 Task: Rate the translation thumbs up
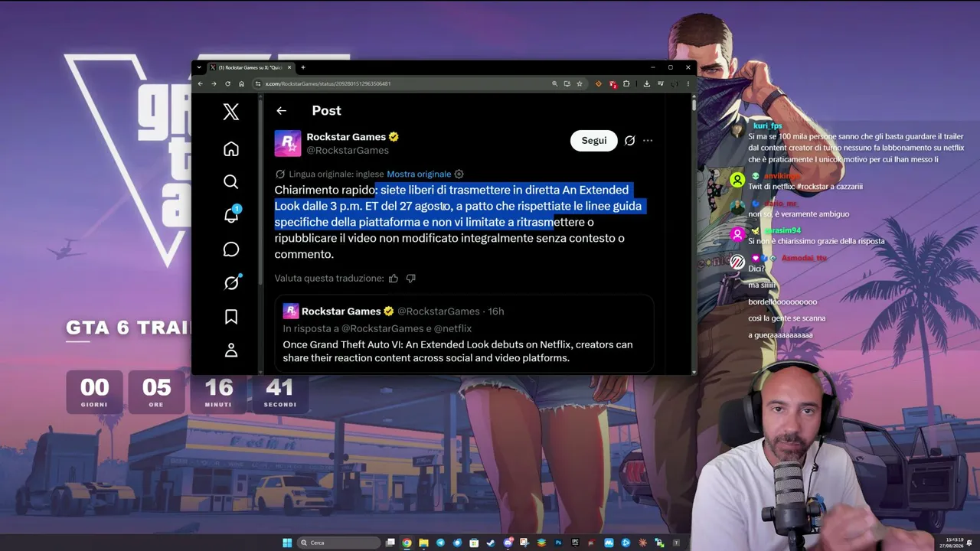pos(394,279)
